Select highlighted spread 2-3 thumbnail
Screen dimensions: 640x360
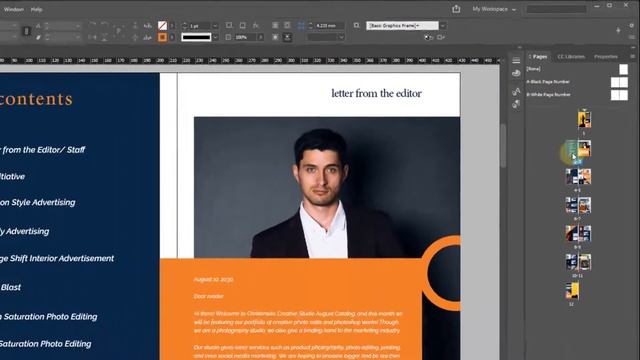[x=578, y=149]
